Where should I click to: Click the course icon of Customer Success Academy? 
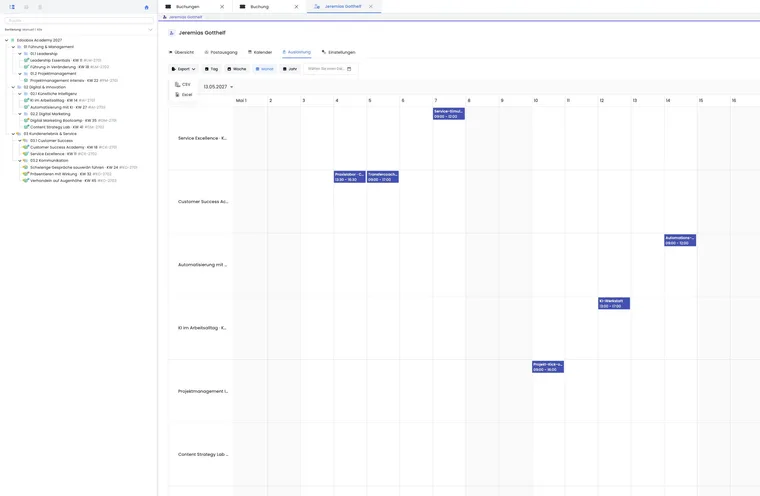[26, 147]
